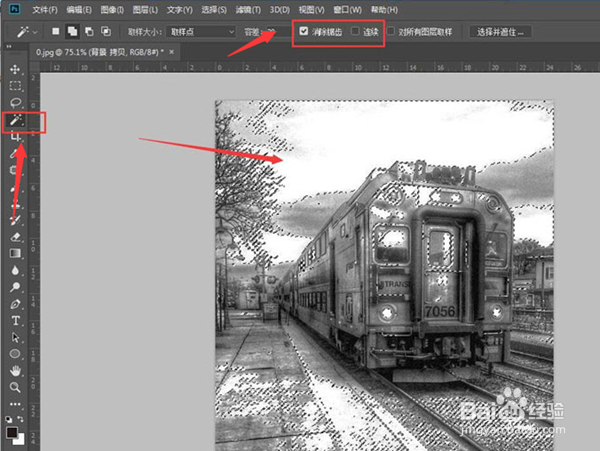Screen dimensions: 600x451
Task: Select the Dodge tool
Action: pos(15,287)
